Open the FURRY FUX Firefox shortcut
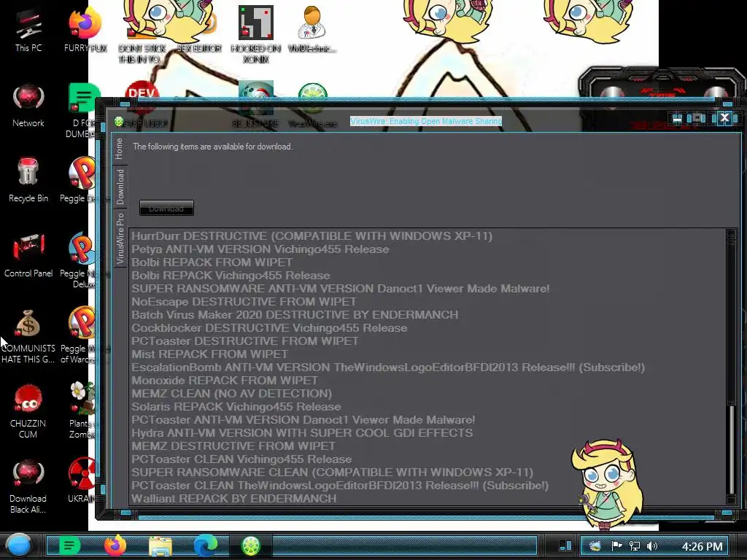 (x=85, y=29)
